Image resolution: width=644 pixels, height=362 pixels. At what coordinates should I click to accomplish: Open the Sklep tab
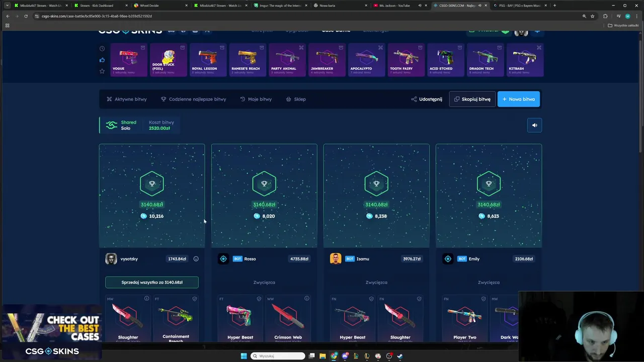(296, 99)
